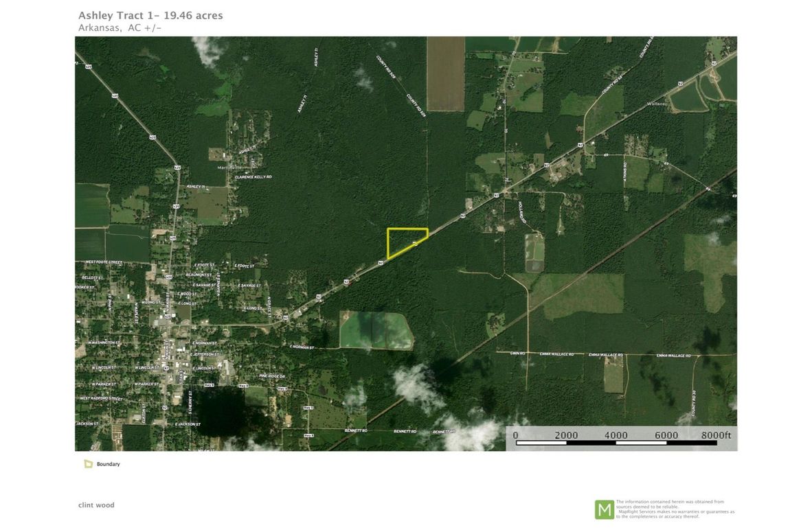Viewport: 812px width, 530px height.
Task: Click the green MapRight logo
Action: click(604, 509)
